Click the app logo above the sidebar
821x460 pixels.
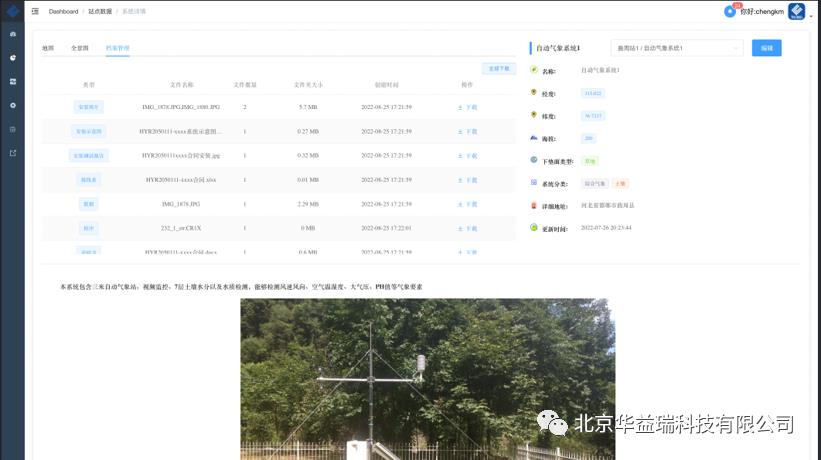pos(13,11)
